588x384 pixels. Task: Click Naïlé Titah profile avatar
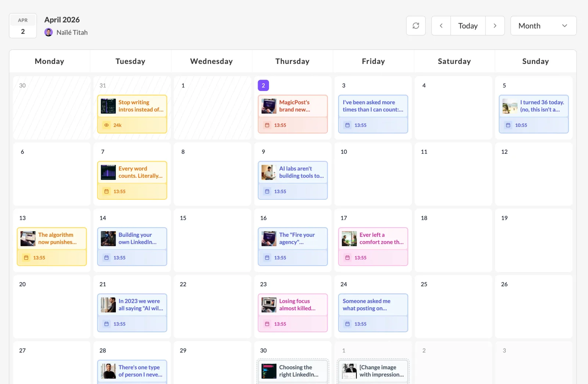49,32
